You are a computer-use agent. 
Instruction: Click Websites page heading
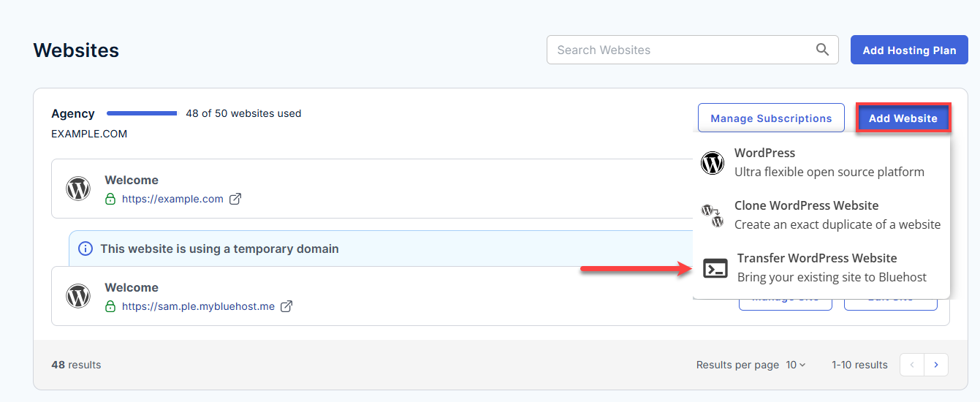[76, 50]
